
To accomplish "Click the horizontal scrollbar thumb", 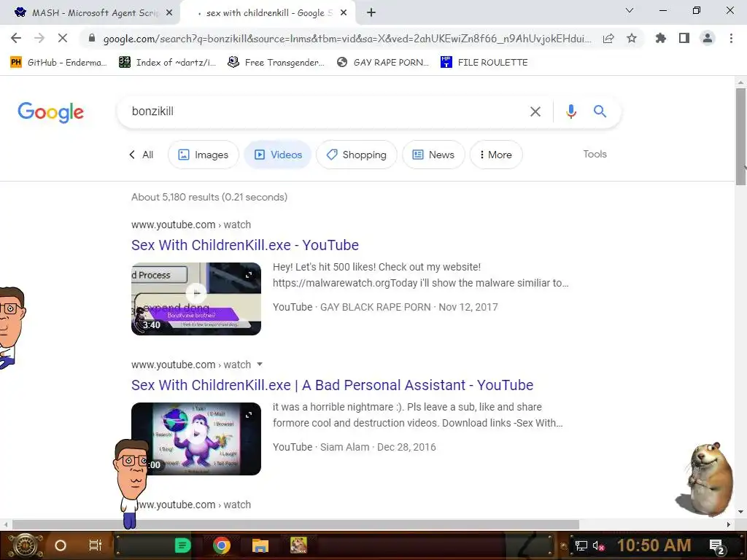I will tap(295, 524).
